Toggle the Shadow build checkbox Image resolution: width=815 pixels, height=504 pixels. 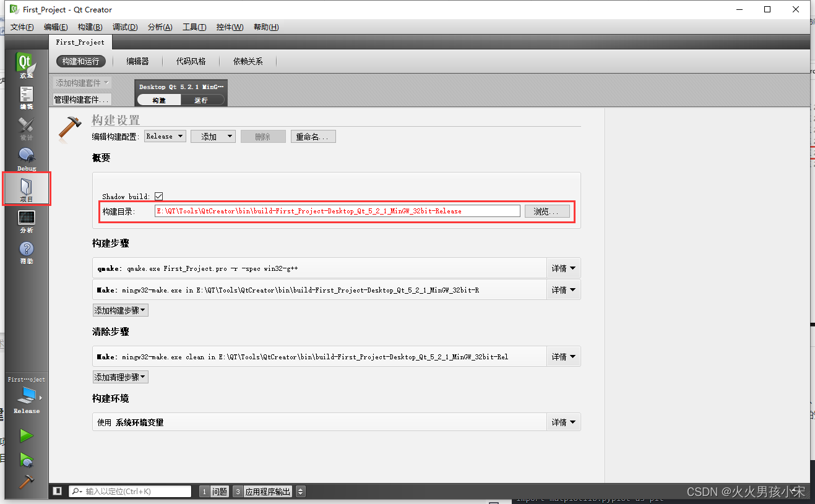(x=158, y=196)
